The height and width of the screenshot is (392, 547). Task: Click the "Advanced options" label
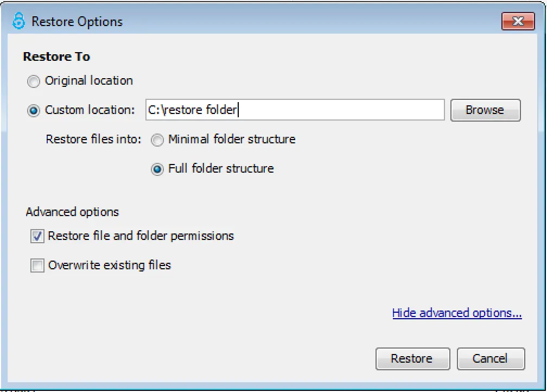[72, 212]
